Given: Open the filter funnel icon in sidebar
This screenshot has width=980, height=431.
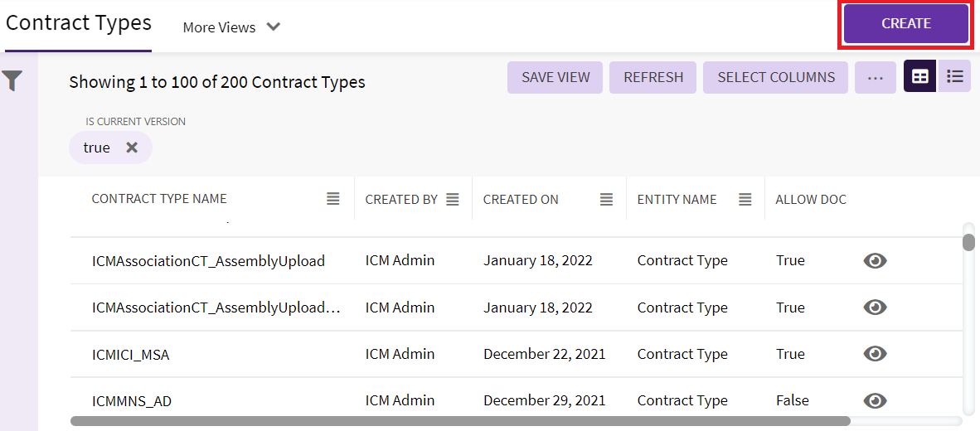Looking at the screenshot, I should pos(12,80).
